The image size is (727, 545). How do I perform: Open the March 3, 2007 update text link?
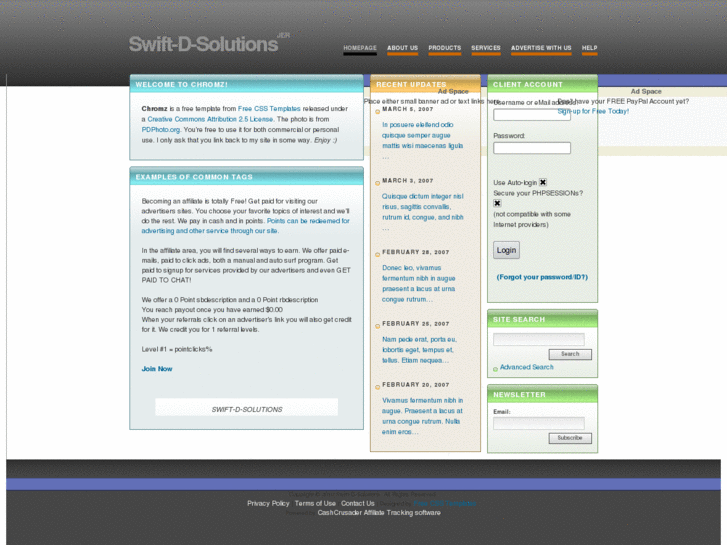(x=422, y=206)
